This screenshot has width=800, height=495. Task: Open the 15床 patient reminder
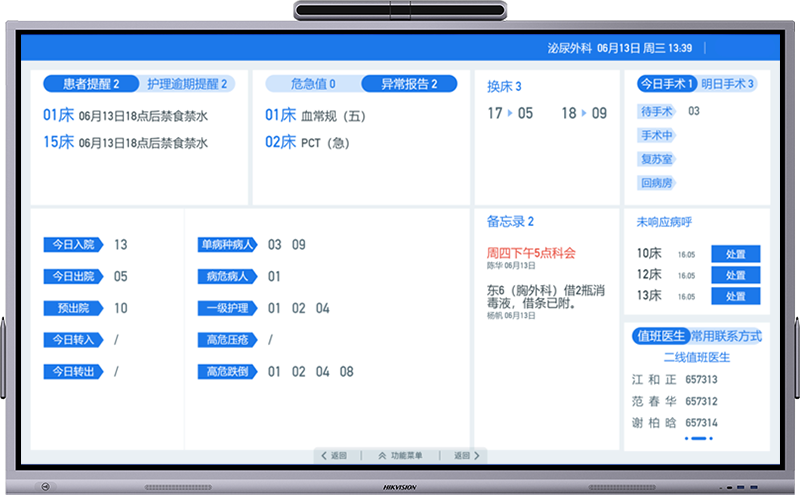(x=125, y=143)
